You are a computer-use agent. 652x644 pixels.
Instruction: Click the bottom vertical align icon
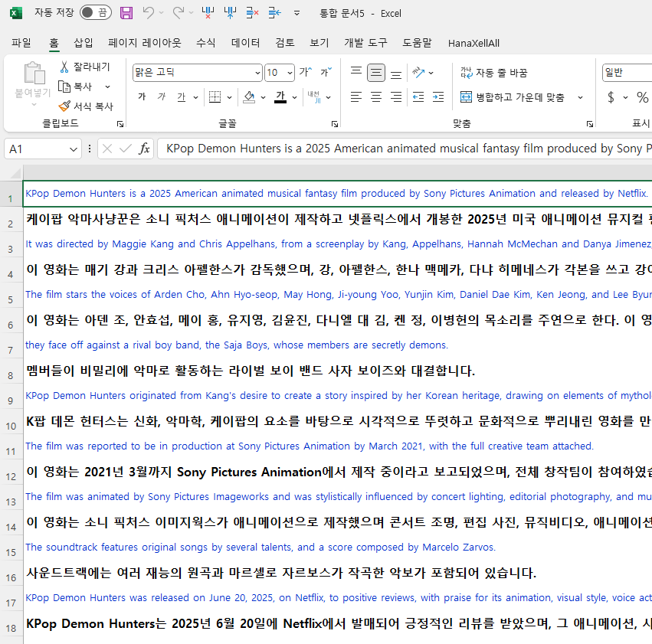coord(396,74)
